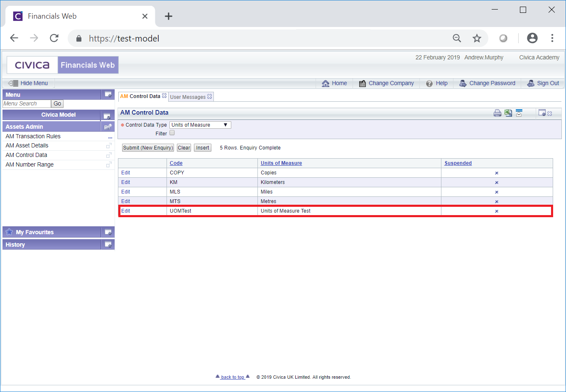Click the Hide Menu list icon
This screenshot has height=392, width=566.
pos(13,83)
